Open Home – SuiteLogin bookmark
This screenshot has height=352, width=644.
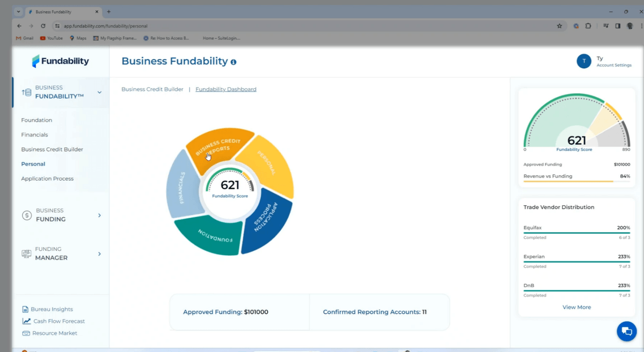(x=221, y=38)
